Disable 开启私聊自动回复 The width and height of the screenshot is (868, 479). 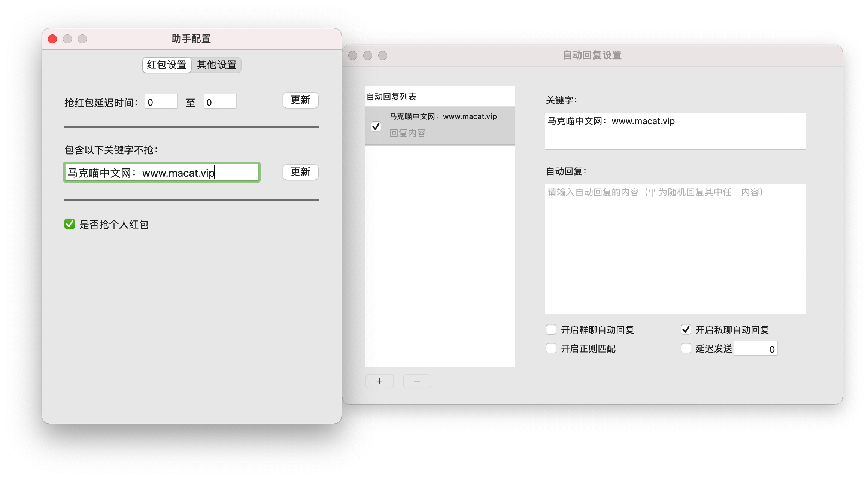[686, 329]
